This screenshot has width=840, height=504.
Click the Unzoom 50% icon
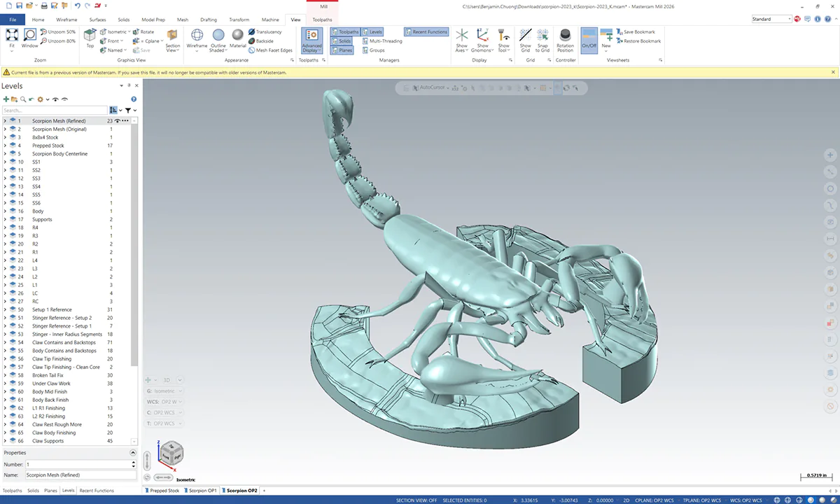44,32
